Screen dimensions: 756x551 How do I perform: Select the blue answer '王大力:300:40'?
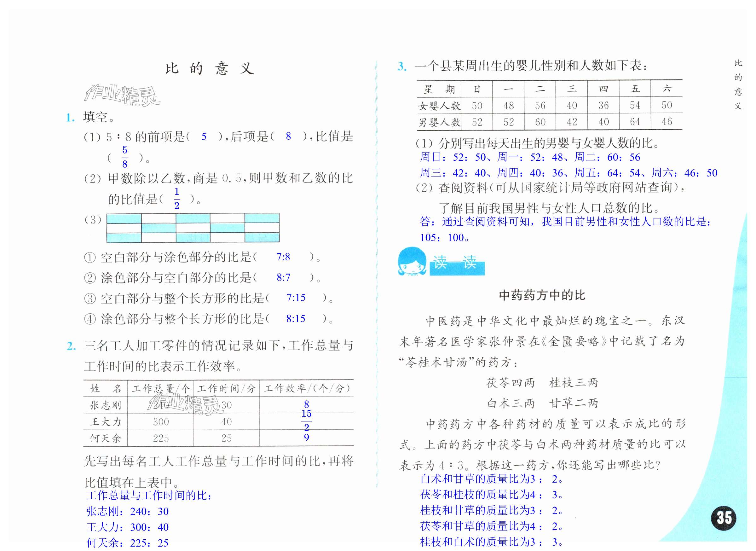tap(127, 527)
